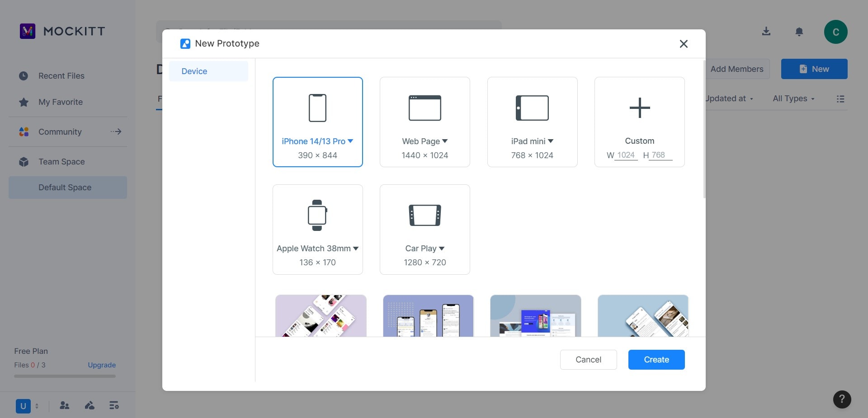Select the Device tab in dialog

[208, 71]
